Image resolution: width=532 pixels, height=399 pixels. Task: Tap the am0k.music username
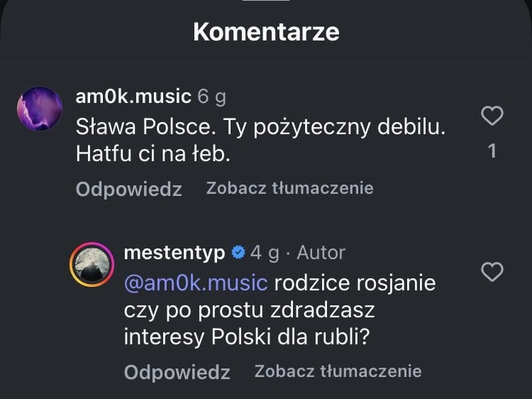click(x=133, y=96)
